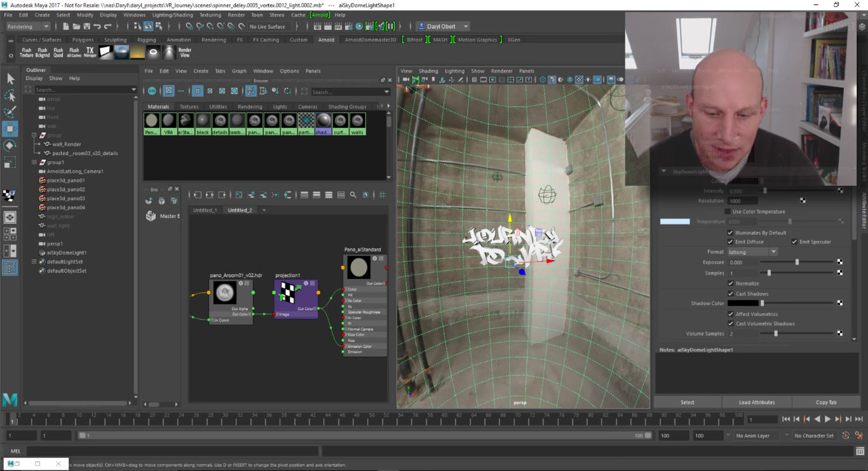Click the Load Attributes button
The width and height of the screenshot is (868, 471).
click(x=756, y=402)
